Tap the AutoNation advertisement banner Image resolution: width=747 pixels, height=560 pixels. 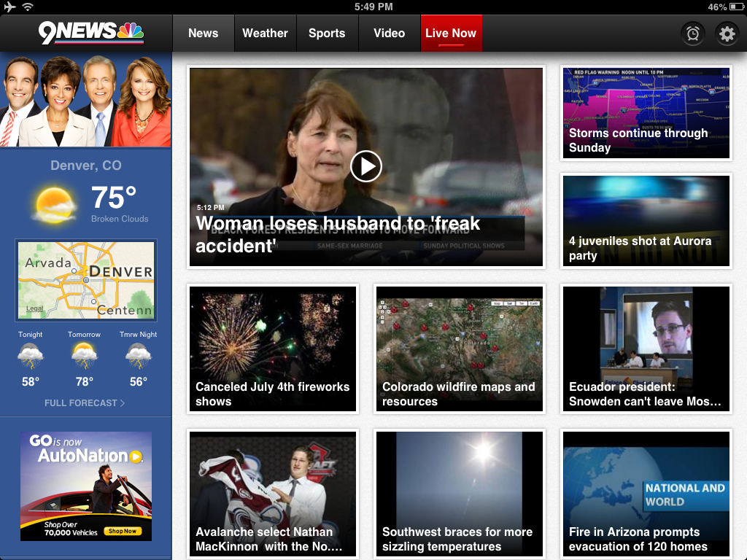(x=86, y=486)
